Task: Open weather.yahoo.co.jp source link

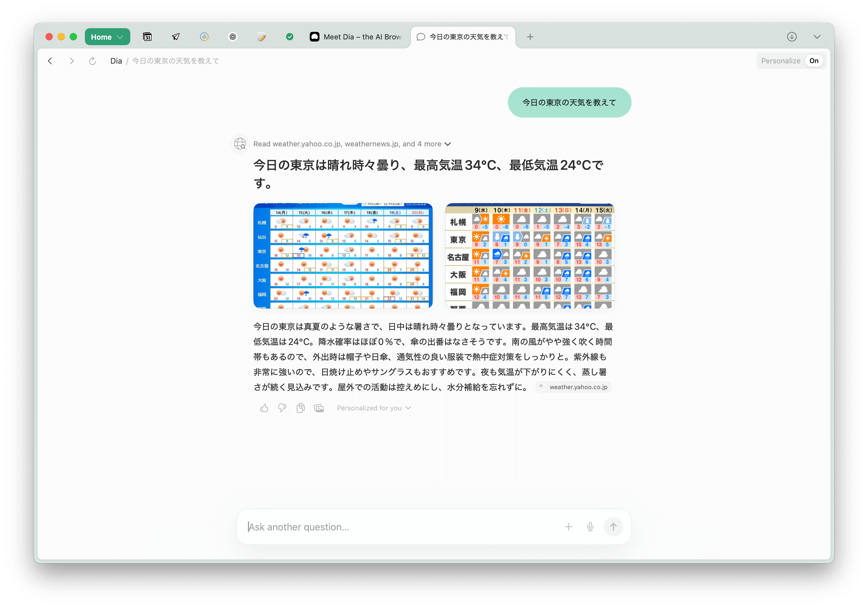Action: (x=573, y=387)
